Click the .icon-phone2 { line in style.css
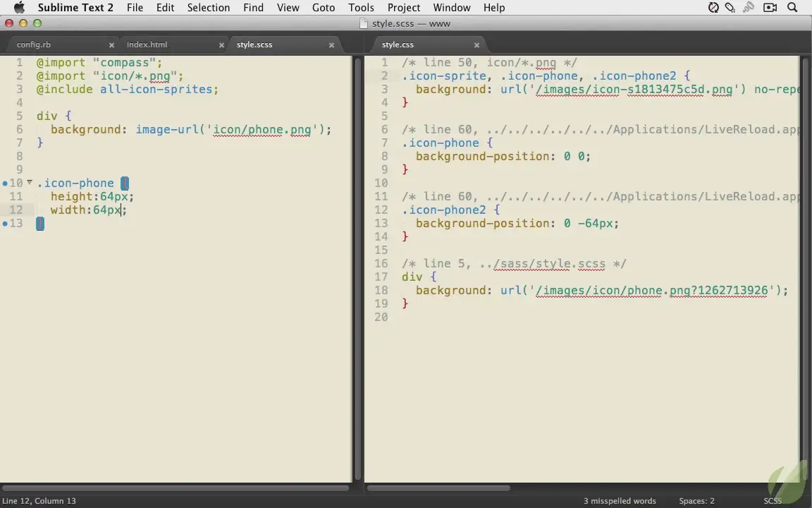Screen dimensions: 812x508 (451, 210)
